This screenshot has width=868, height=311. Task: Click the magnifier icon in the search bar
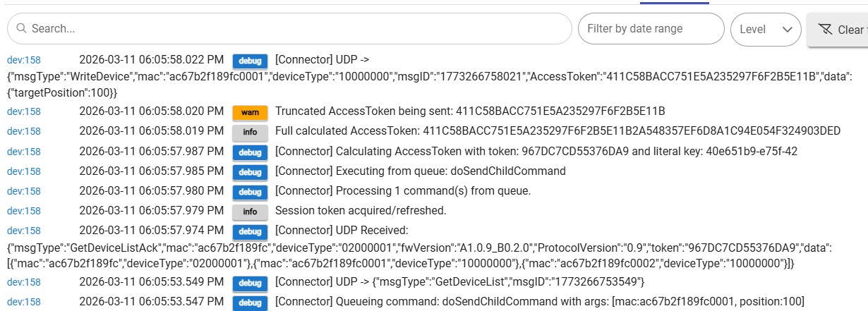(21, 29)
